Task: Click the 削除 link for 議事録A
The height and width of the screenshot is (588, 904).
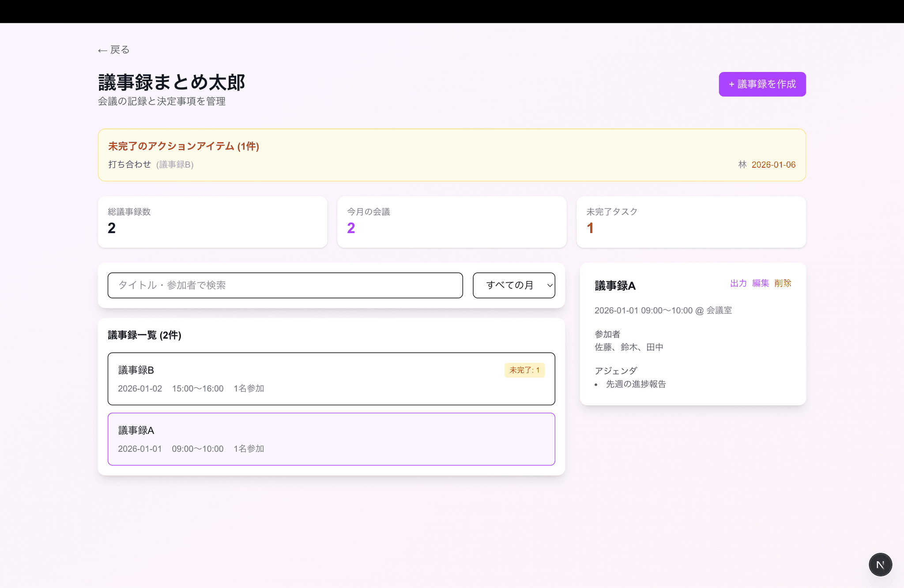Action: [783, 283]
